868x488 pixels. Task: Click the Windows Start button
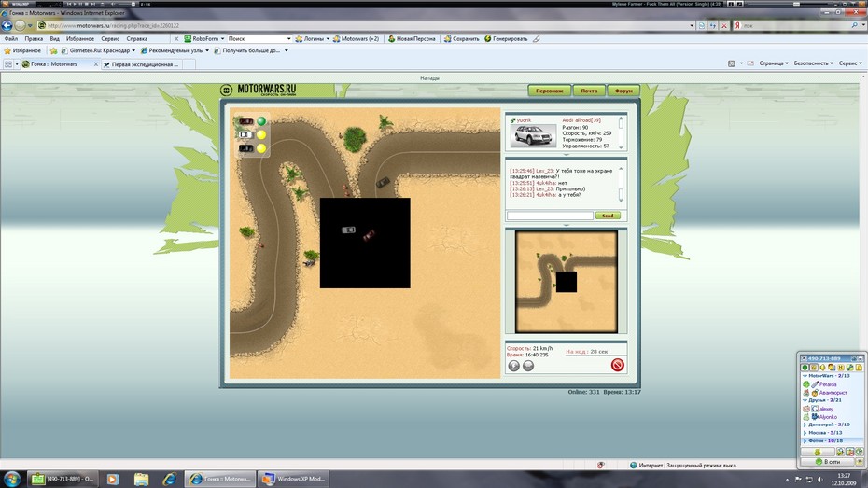coord(11,479)
